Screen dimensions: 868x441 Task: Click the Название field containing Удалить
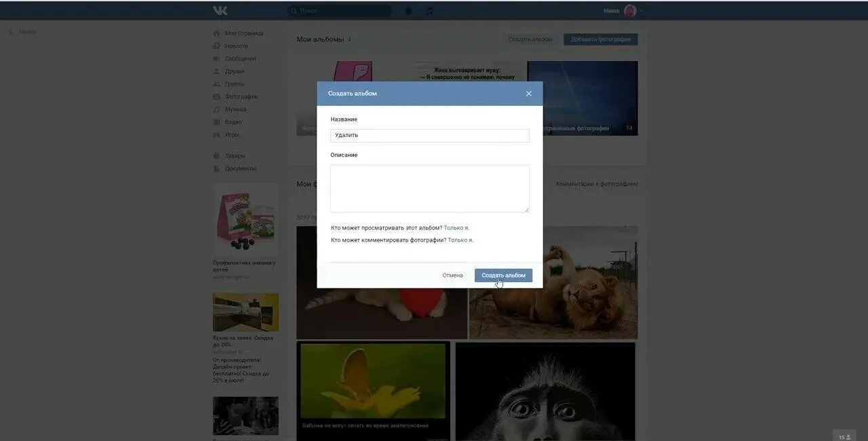[430, 136]
